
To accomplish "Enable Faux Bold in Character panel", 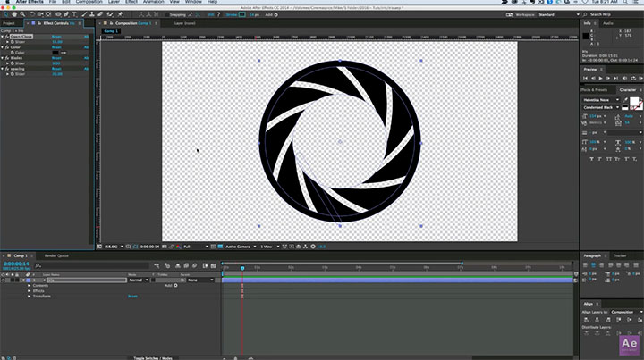I will [x=591, y=159].
